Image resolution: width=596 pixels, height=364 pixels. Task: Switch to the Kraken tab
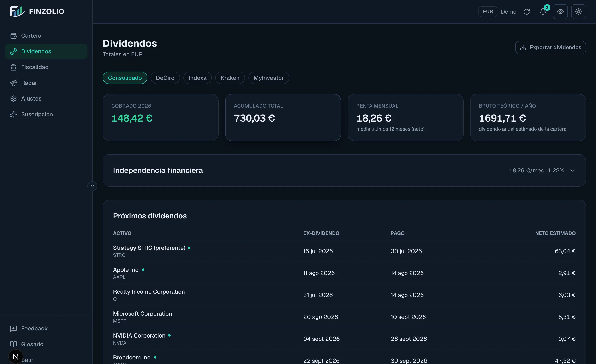(230, 78)
